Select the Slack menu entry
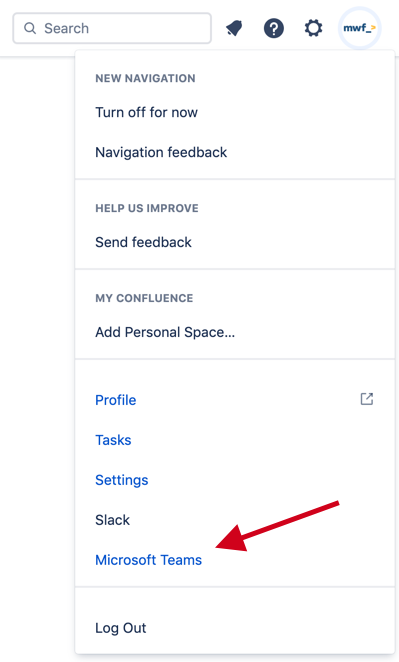The image size is (399, 662). pyautogui.click(x=112, y=520)
